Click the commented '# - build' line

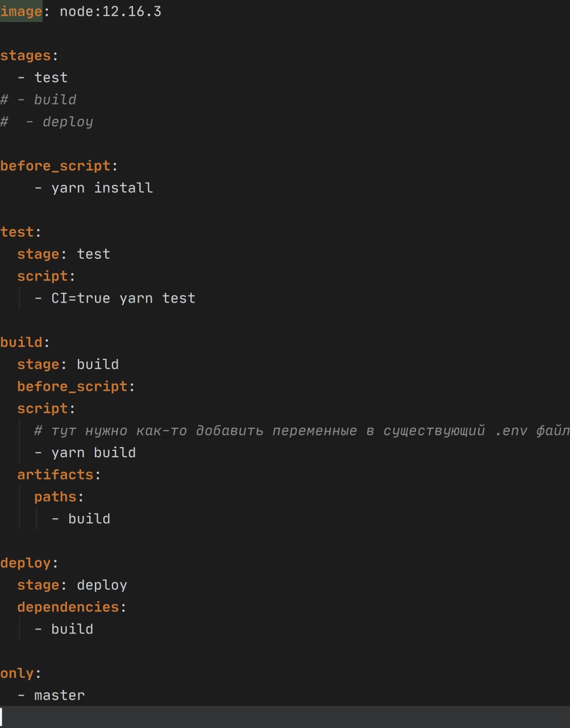click(x=38, y=100)
